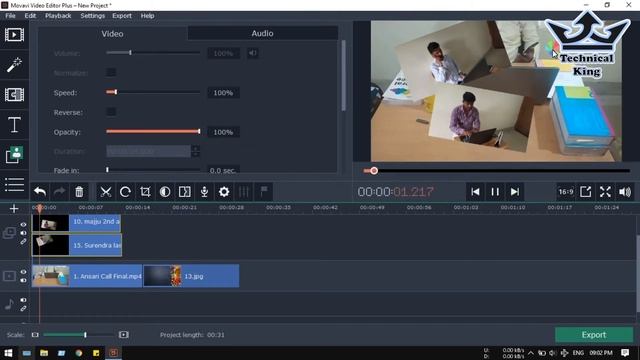Open the Help menu
Screen dimensions: 640x360
(147, 16)
